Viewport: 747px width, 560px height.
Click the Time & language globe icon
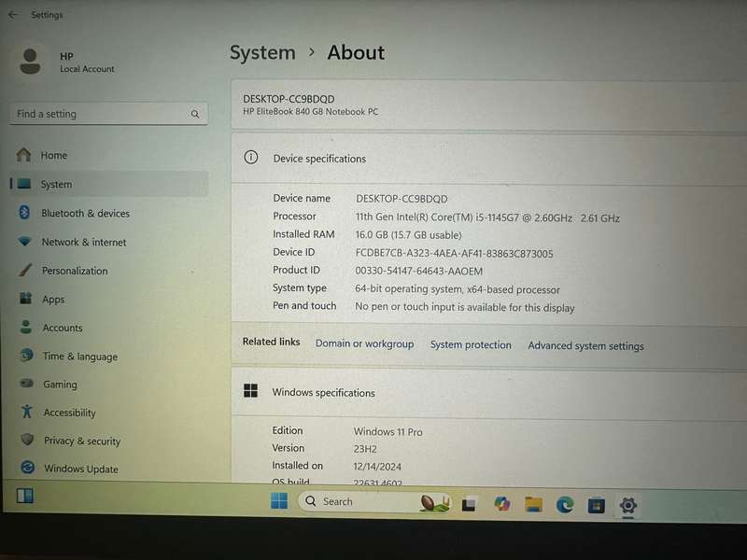(x=27, y=356)
